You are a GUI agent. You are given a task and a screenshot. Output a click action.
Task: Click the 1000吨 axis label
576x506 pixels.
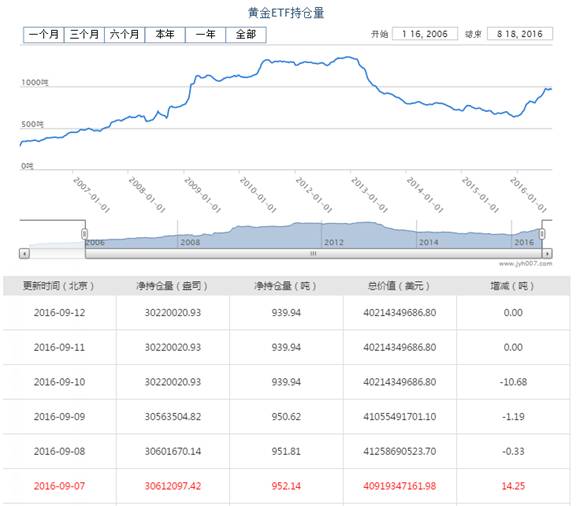35,82
